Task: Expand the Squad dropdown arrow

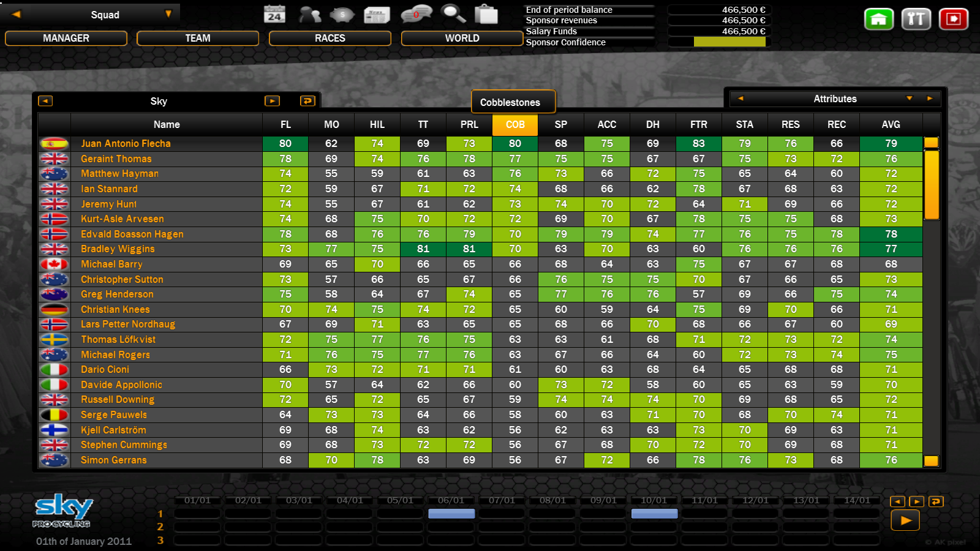Action: 168,14
